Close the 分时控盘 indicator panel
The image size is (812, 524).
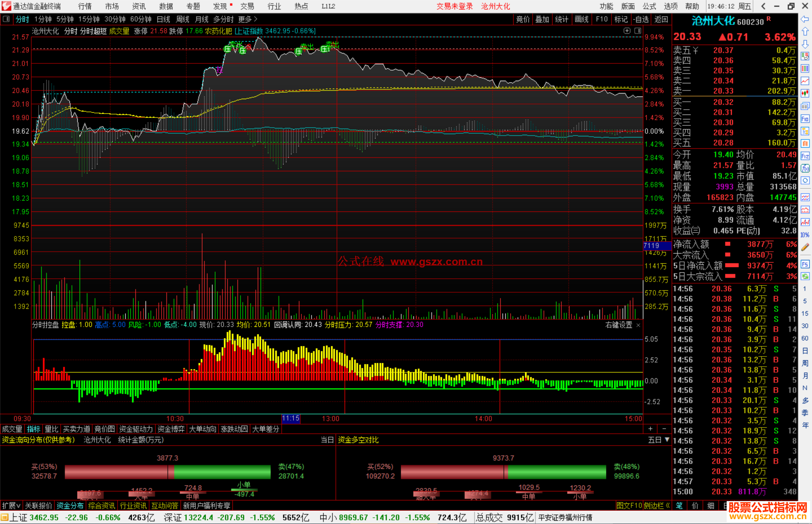coord(638,325)
